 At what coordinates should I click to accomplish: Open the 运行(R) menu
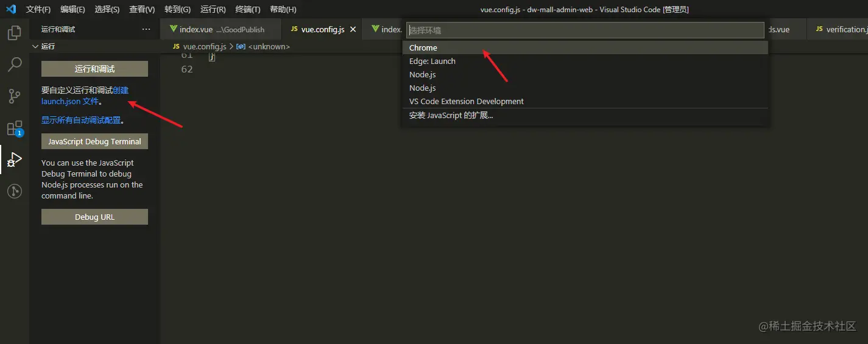[x=213, y=10]
